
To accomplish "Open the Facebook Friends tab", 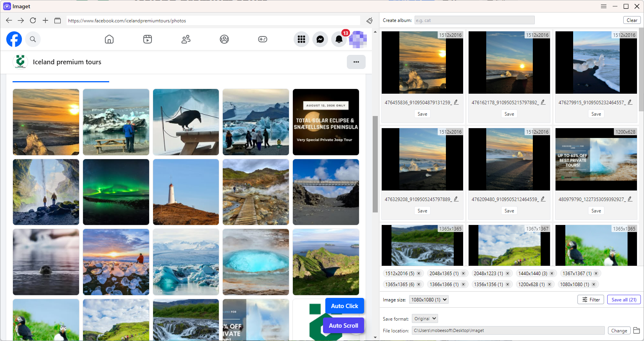I will pos(186,39).
